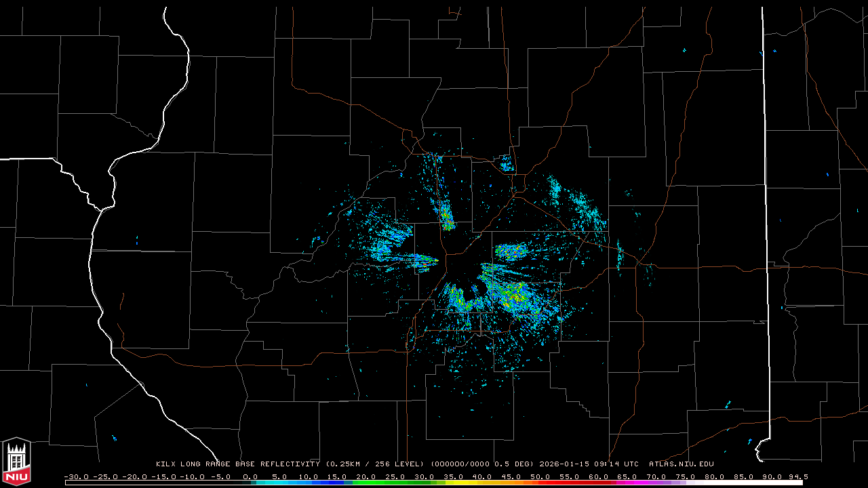Click the '50.0' dBZ scale label
Viewport: 868px width, 488px height.
540,476
